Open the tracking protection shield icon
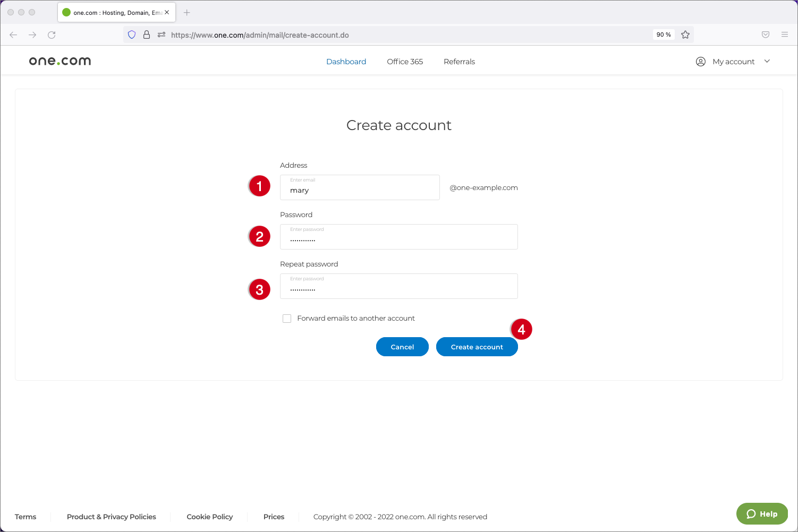This screenshot has width=798, height=532. pos(132,35)
